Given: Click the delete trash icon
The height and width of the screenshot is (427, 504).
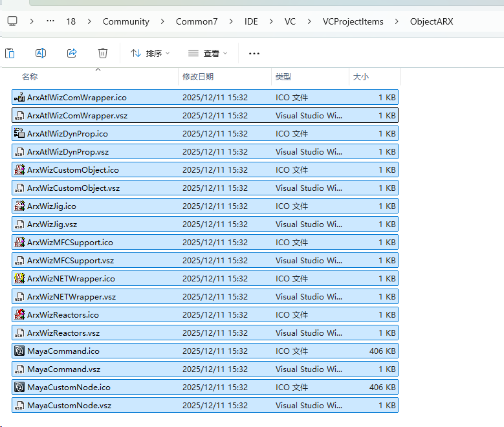Looking at the screenshot, I should (x=103, y=53).
